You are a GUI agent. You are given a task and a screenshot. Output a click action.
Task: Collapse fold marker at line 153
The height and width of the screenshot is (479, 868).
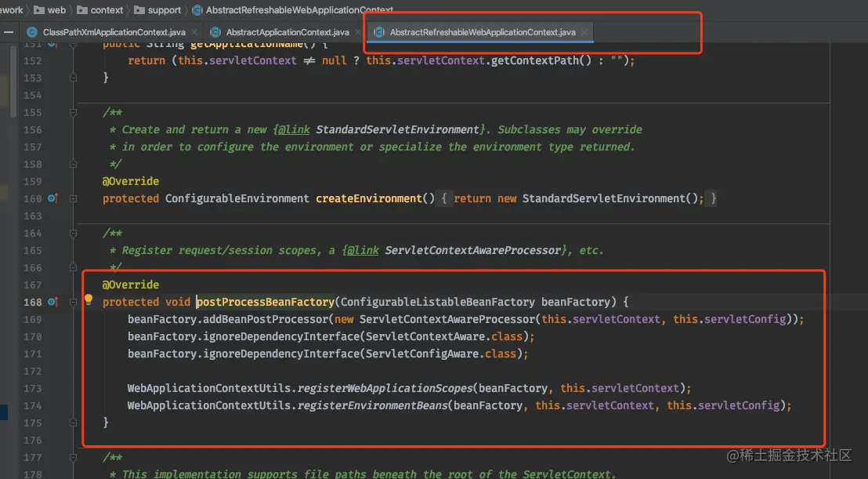[73, 78]
